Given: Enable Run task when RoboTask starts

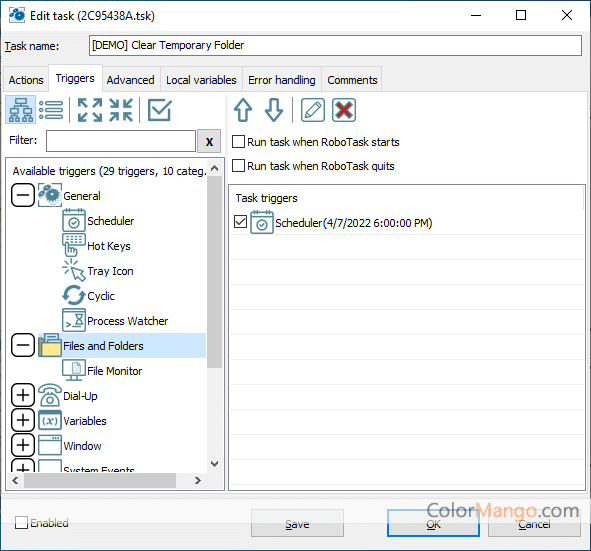Looking at the screenshot, I should [x=238, y=142].
